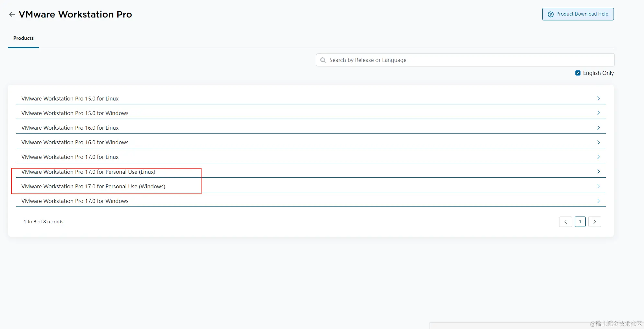The width and height of the screenshot is (644, 329).
Task: Click the VMware Workstation Pro page title
Action: (75, 14)
